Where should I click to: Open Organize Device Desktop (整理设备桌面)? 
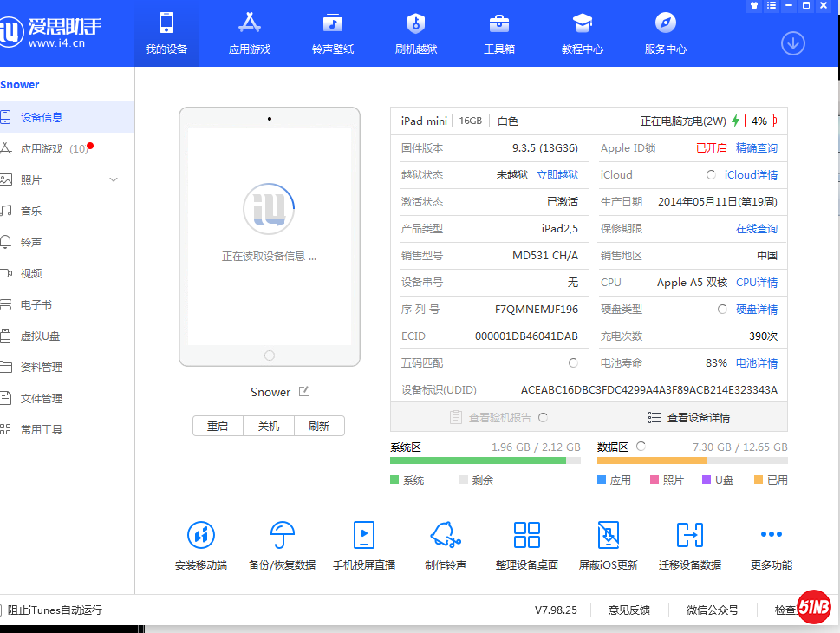[527, 536]
